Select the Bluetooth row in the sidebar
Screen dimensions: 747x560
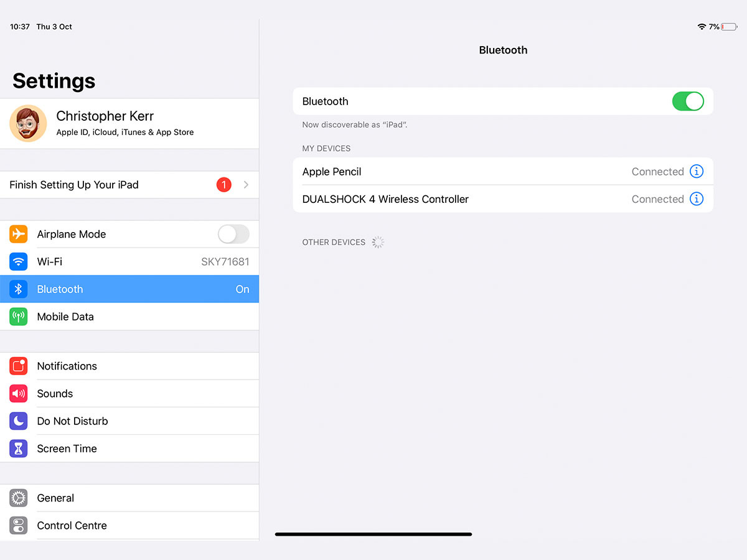(x=129, y=289)
